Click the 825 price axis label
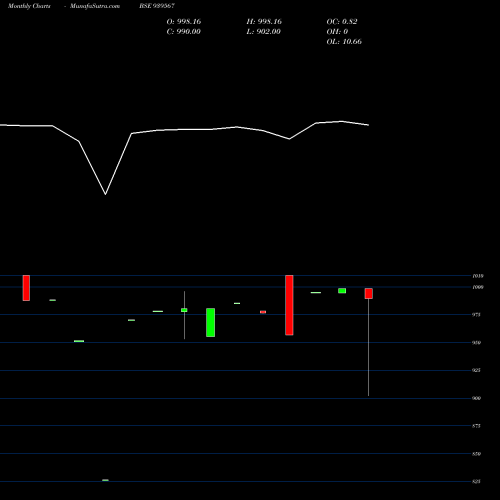The width and height of the screenshot is (500, 500). pos(476,482)
